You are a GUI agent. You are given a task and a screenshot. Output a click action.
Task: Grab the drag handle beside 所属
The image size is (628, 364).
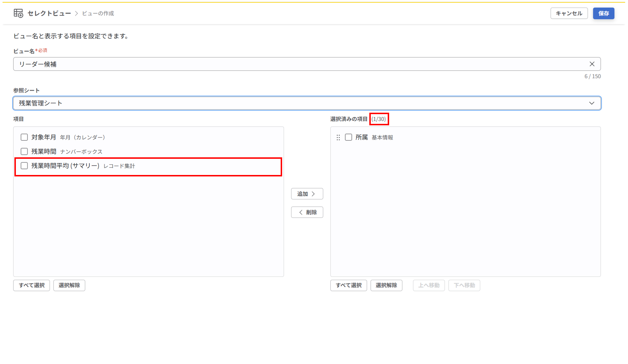[338, 138]
